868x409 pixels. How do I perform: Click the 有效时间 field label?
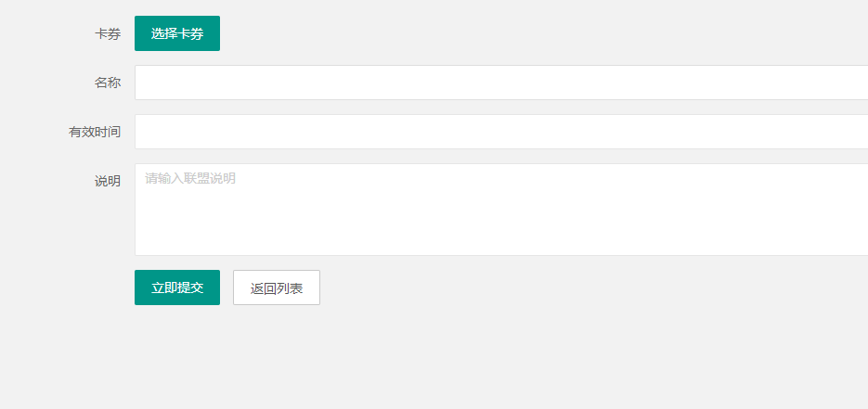95,132
